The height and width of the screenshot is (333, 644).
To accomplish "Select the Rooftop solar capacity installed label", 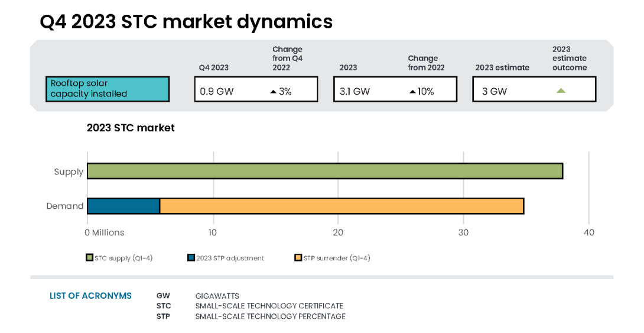I will [108, 89].
